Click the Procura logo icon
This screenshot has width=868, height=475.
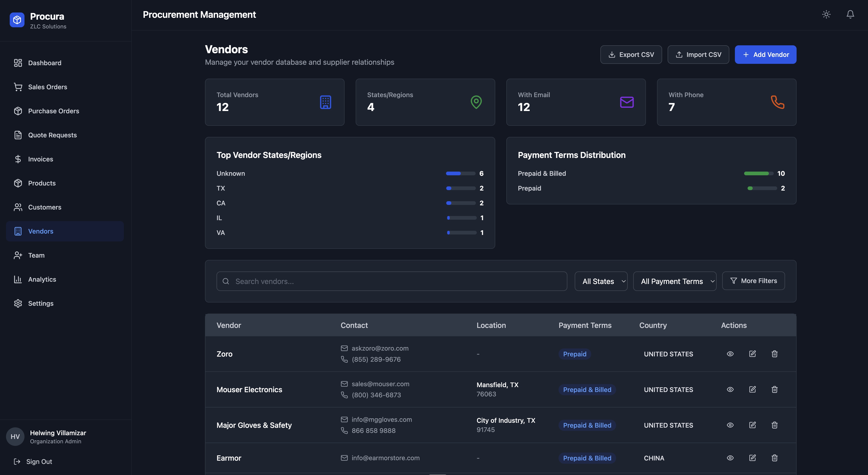[17, 20]
